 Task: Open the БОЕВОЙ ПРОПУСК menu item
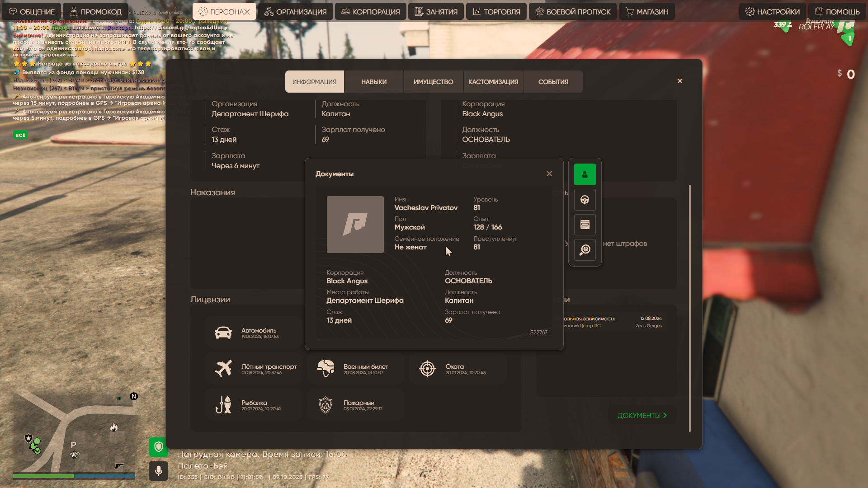572,12
